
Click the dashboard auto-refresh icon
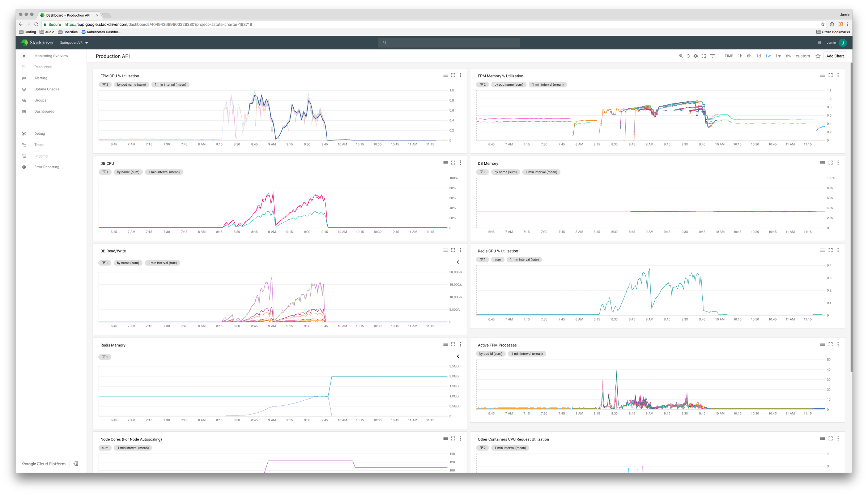pyautogui.click(x=688, y=56)
